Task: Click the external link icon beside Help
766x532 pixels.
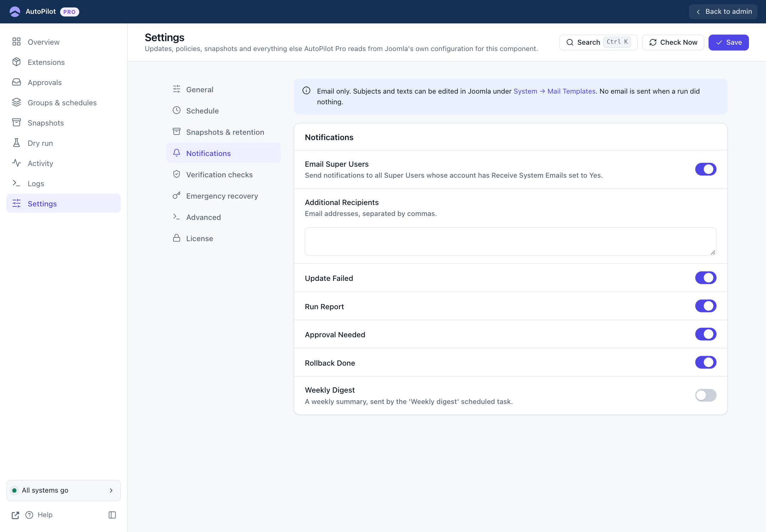Action: (15, 515)
